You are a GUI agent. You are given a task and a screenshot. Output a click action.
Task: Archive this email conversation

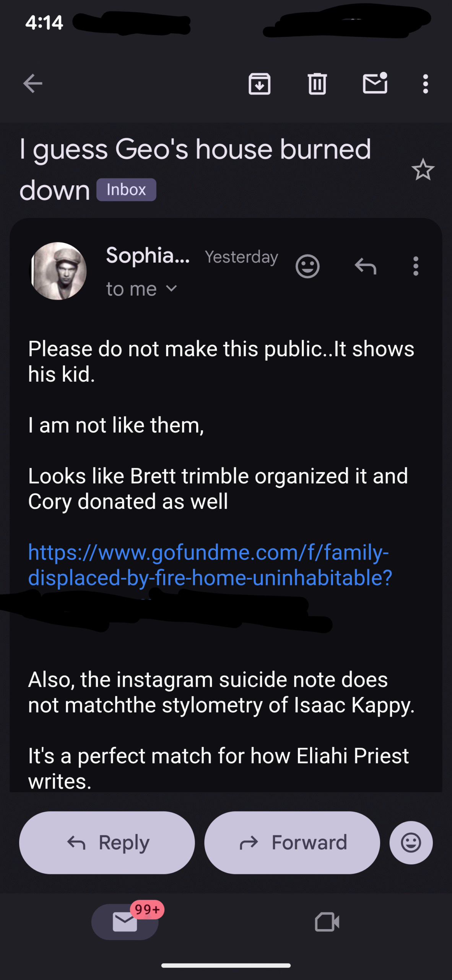click(260, 83)
